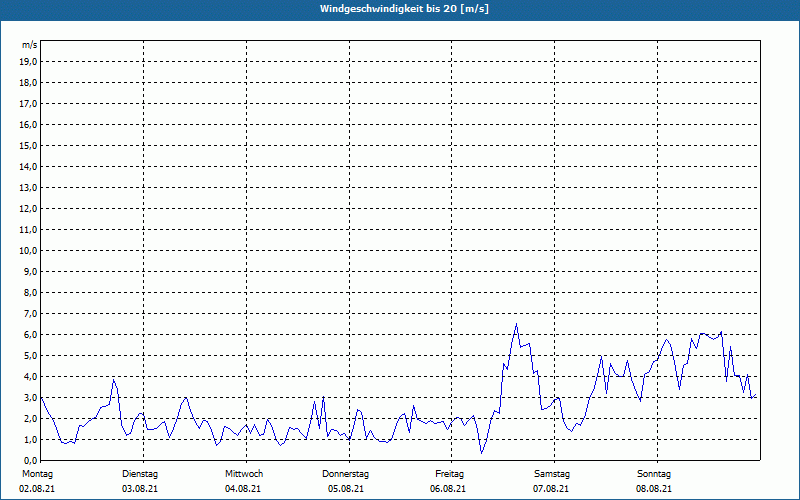Click the "11,0" y-axis value
This screenshot has width=800, height=500.
click(29, 230)
